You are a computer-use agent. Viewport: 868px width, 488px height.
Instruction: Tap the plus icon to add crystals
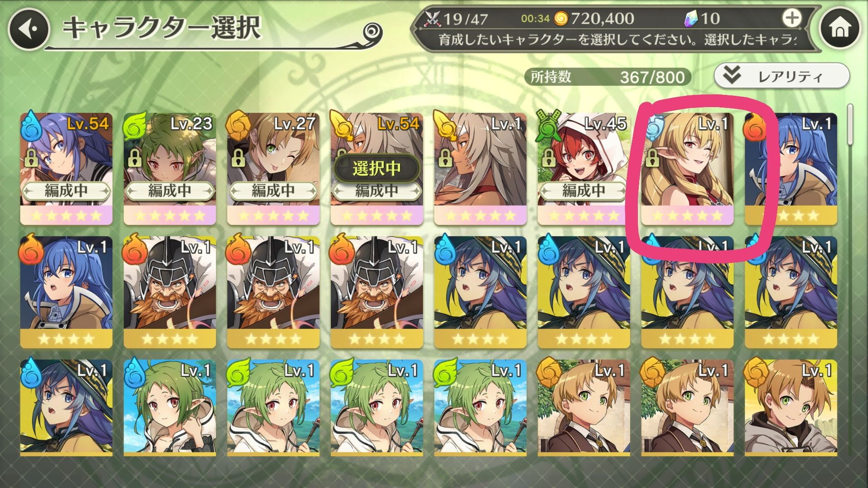click(792, 19)
